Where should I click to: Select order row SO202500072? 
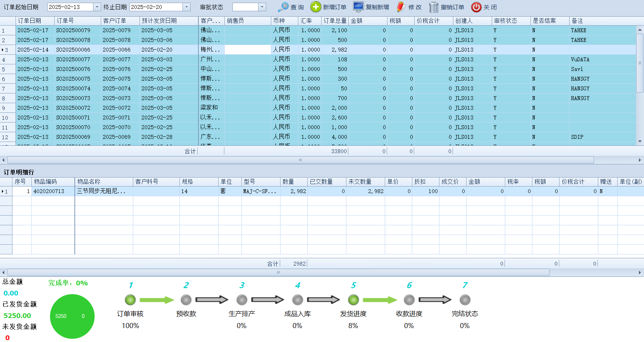(73, 108)
